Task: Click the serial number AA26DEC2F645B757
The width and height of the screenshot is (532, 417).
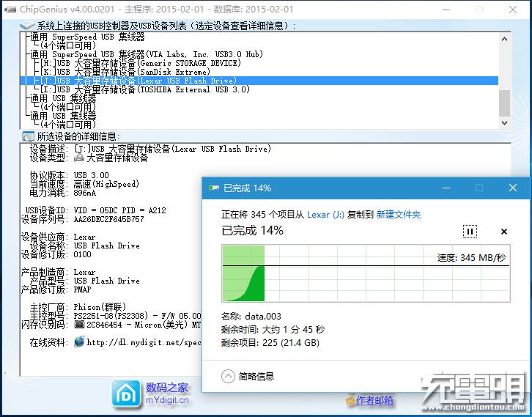Action: pos(109,219)
